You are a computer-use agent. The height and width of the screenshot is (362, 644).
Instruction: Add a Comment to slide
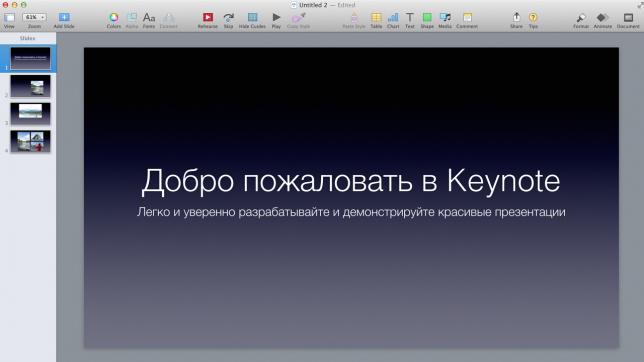click(467, 17)
